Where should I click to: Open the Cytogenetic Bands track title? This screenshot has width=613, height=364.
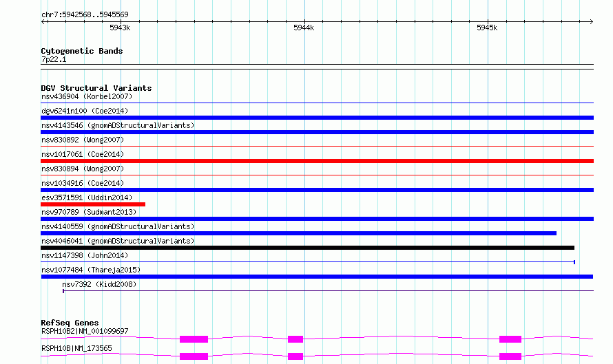pos(82,51)
